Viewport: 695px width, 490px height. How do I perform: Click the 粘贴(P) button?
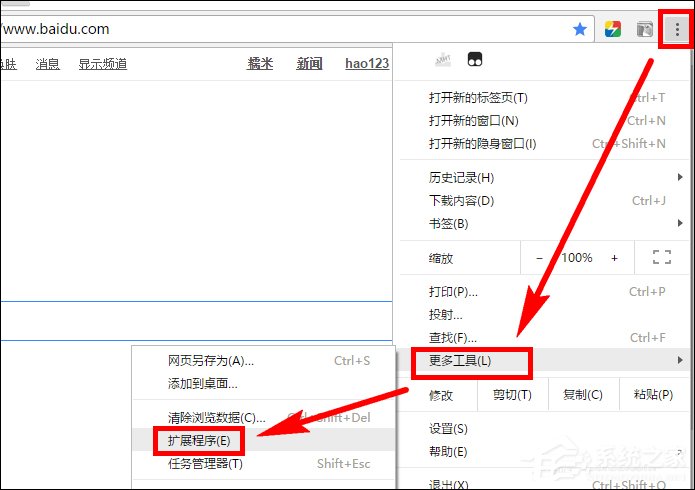click(x=654, y=395)
